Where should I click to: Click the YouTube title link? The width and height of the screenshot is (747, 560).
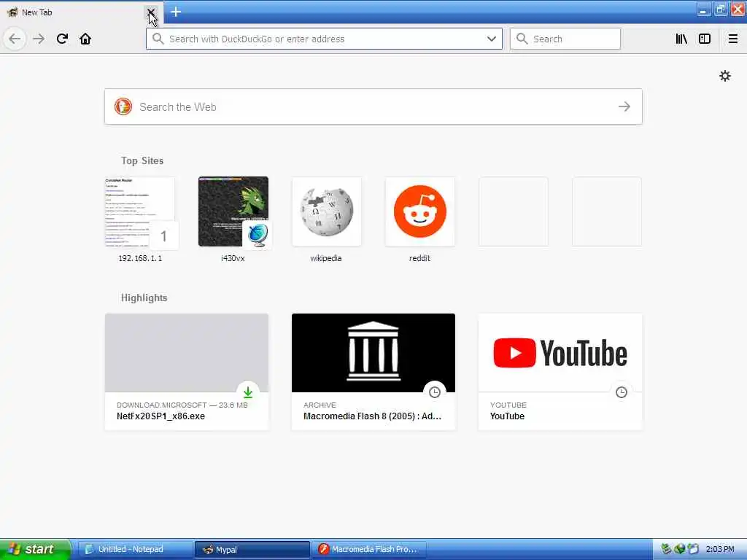[x=508, y=416]
